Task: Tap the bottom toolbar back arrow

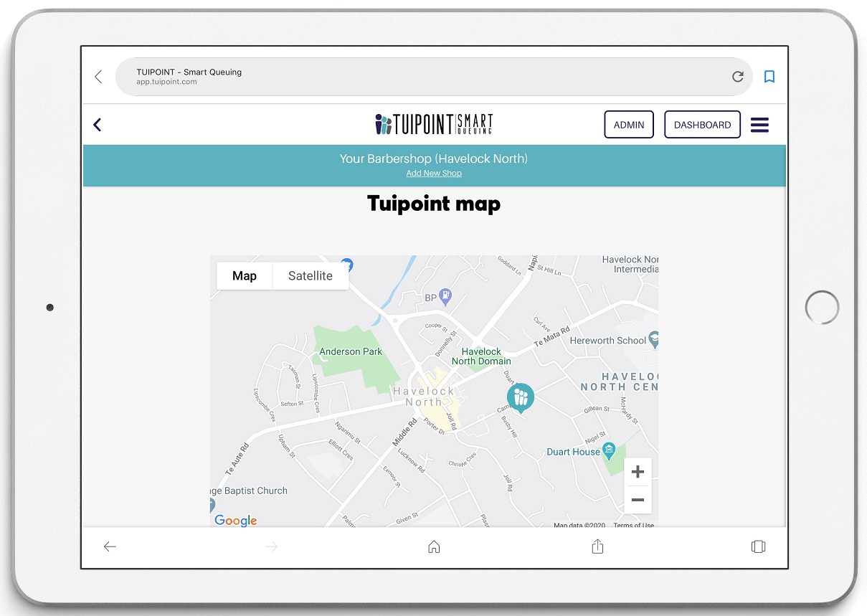Action: 110,547
